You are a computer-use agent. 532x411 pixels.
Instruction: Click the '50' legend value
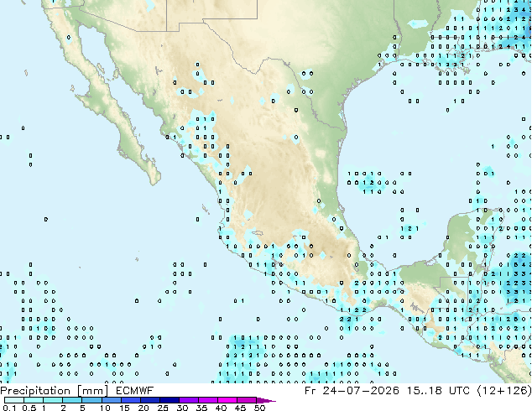click(259, 408)
